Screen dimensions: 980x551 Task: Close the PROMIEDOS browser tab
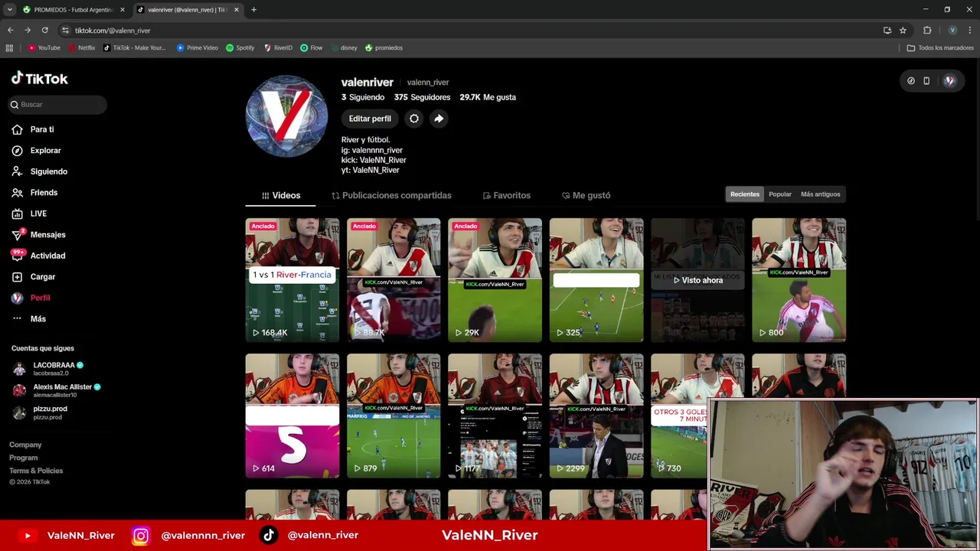point(122,10)
